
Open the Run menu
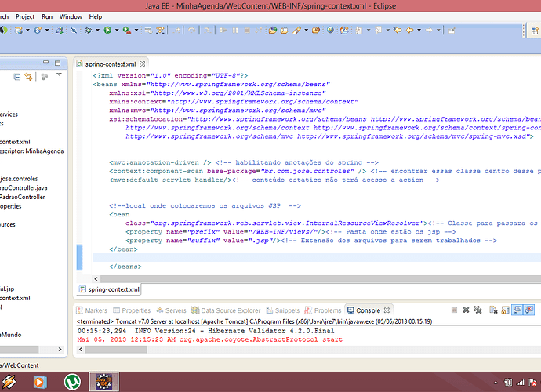pyautogui.click(x=47, y=16)
